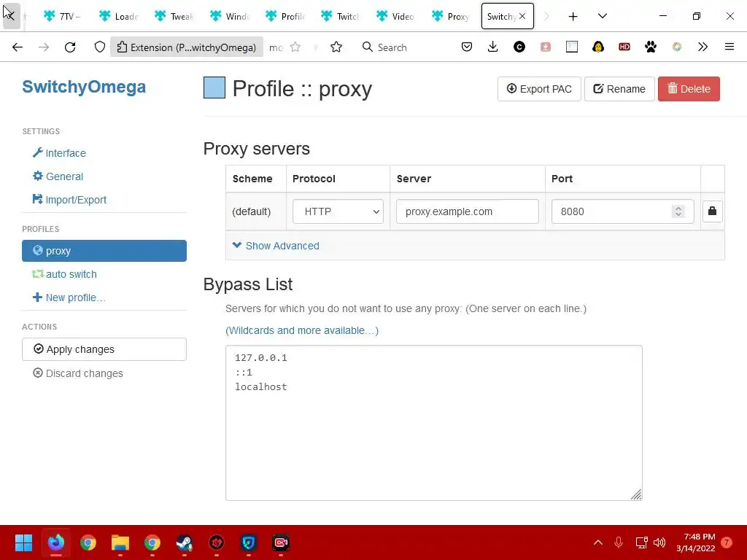Select the proxy profile in sidebar
747x560 pixels.
click(x=104, y=251)
